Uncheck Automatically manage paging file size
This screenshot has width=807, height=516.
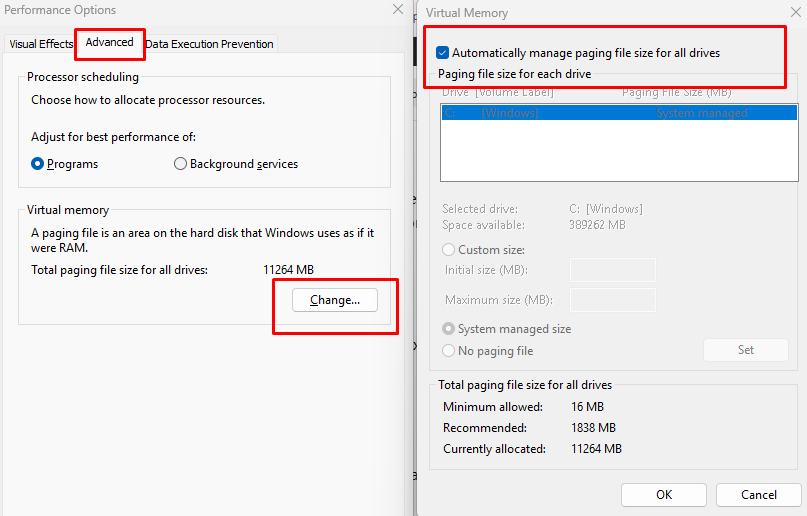click(443, 53)
